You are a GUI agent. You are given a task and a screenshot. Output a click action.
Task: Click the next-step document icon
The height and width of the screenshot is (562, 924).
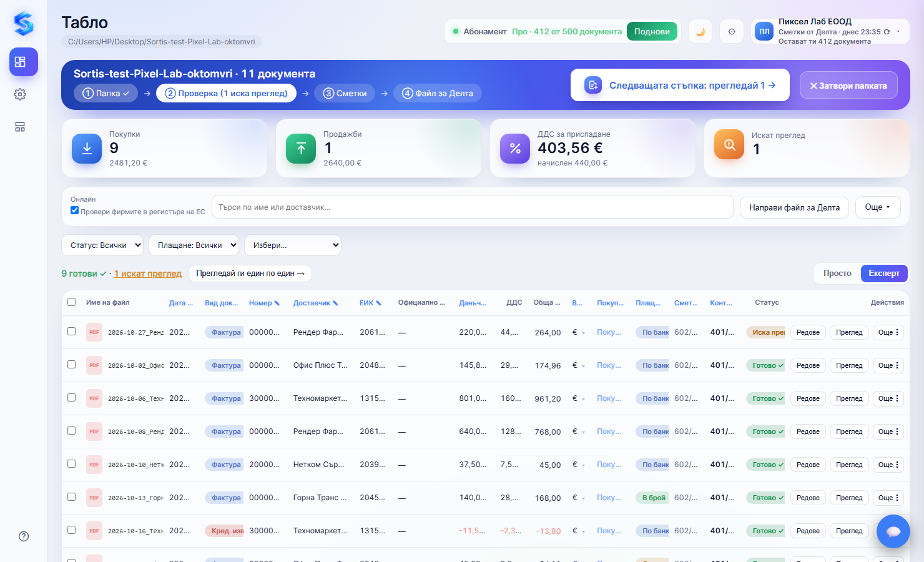pos(593,85)
